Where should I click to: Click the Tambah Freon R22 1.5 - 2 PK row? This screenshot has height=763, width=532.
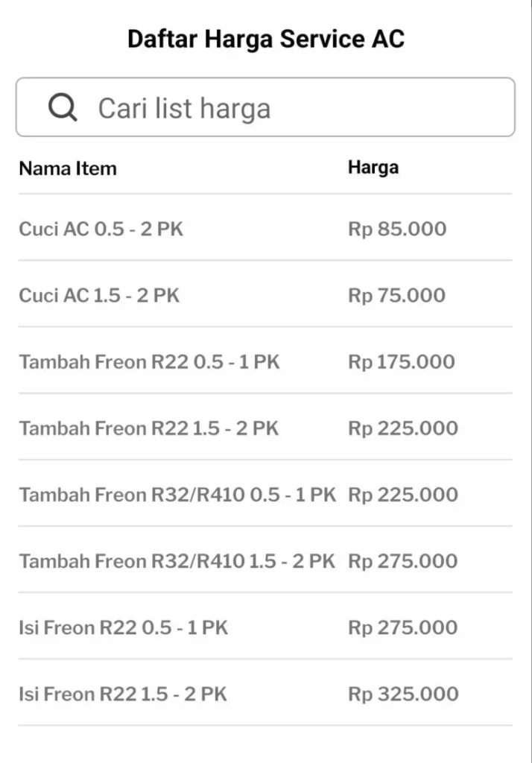[149, 428]
